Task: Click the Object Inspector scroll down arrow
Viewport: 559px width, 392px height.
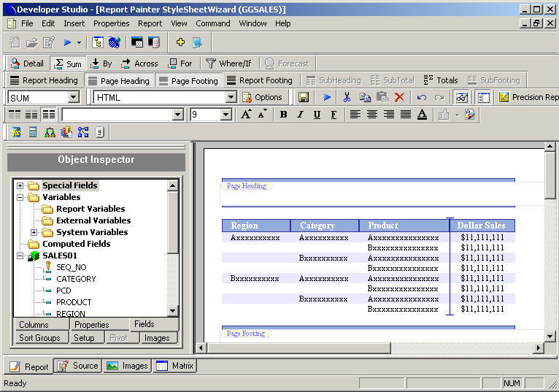Action: click(x=172, y=311)
